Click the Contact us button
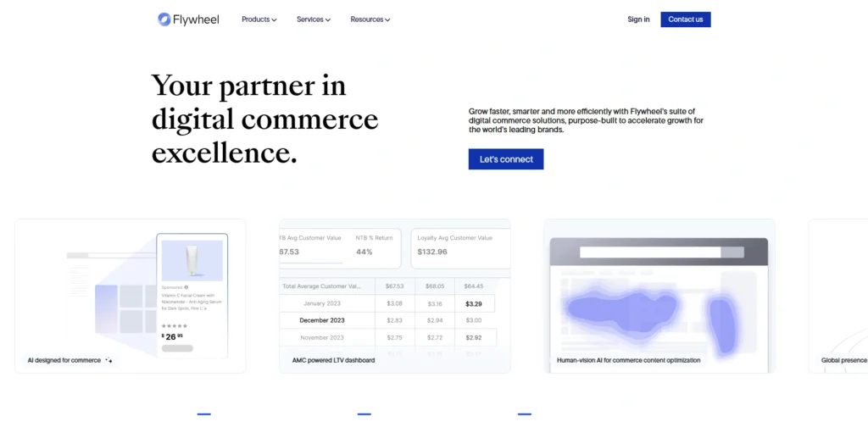The image size is (868, 427). [685, 19]
